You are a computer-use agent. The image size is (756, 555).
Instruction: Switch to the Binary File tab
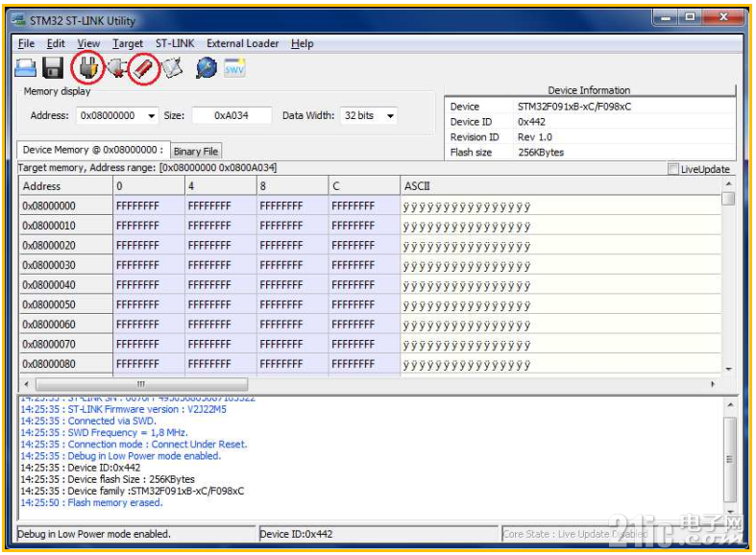(x=196, y=152)
